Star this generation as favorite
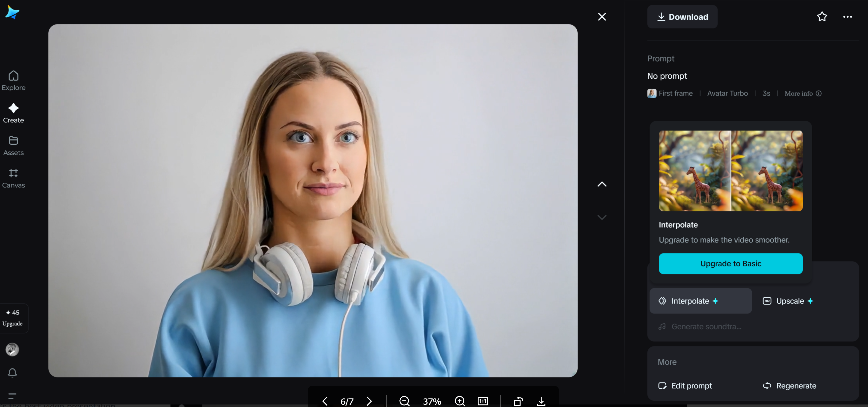 [x=822, y=17]
